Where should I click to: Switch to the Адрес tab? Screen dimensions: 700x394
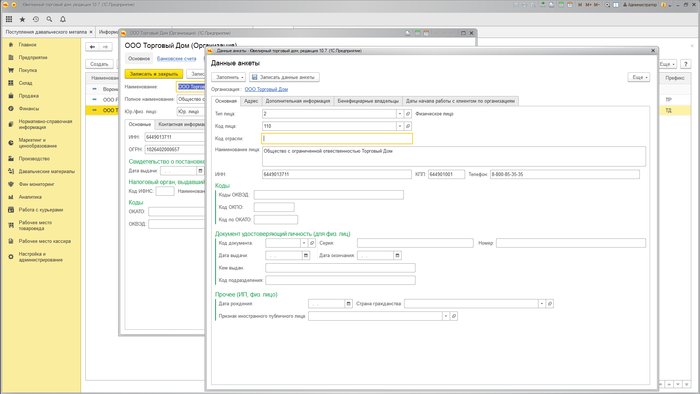(251, 101)
